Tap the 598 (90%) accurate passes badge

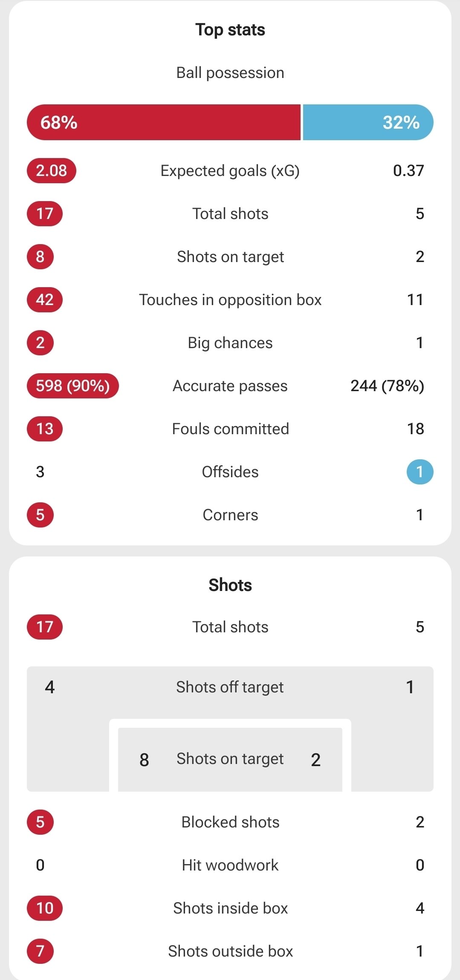point(73,386)
